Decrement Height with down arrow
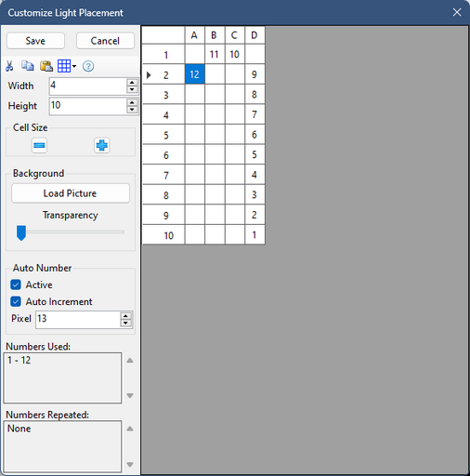This screenshot has height=476, width=470. click(132, 110)
